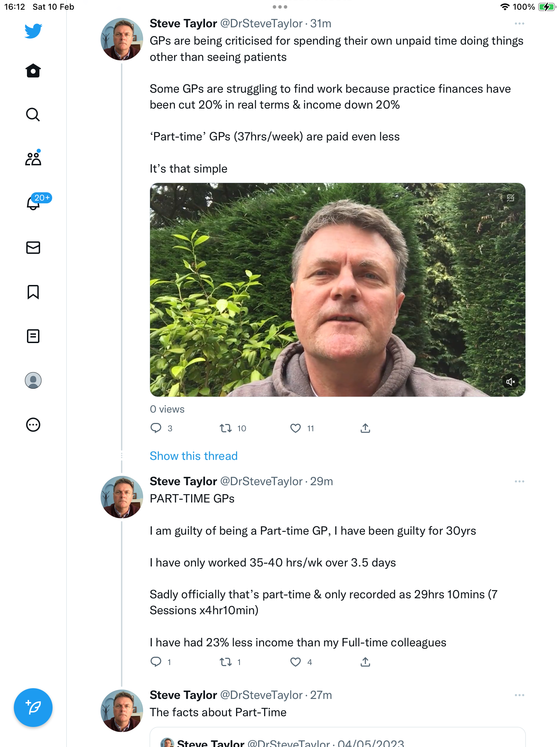Play the Steve Taylor video
Image resolution: width=560 pixels, height=747 pixels.
[x=338, y=290]
